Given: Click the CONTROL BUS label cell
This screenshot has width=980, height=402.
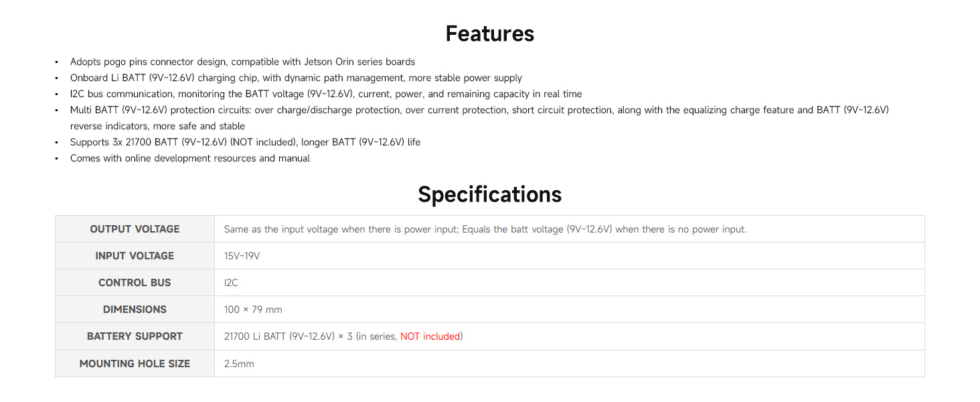Looking at the screenshot, I should [x=135, y=283].
